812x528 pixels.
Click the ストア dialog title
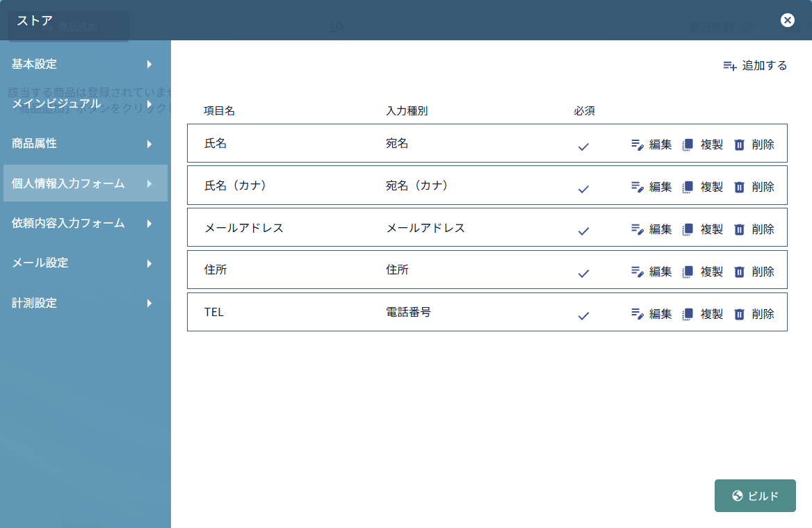pos(35,21)
